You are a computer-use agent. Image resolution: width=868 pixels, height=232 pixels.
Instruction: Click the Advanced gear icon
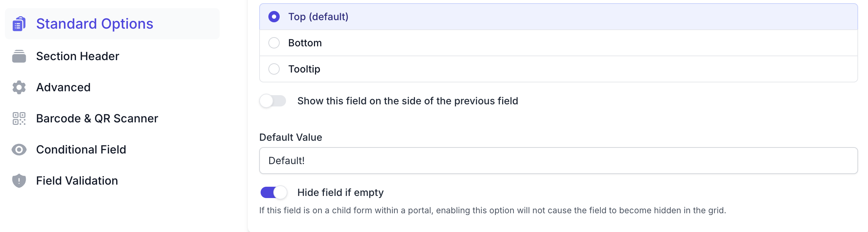(x=19, y=87)
